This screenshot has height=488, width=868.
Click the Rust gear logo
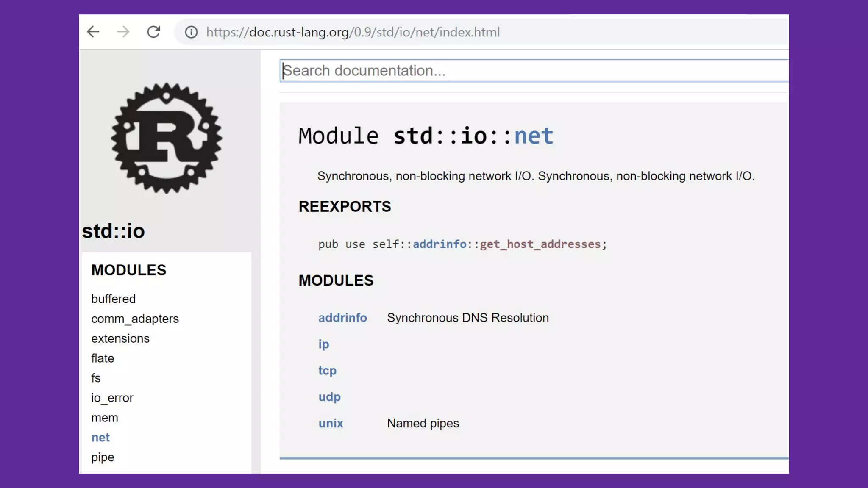166,138
